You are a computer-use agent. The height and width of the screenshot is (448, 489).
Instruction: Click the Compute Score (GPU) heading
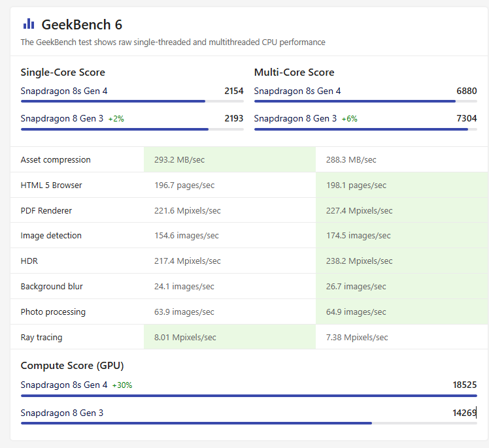(x=72, y=366)
